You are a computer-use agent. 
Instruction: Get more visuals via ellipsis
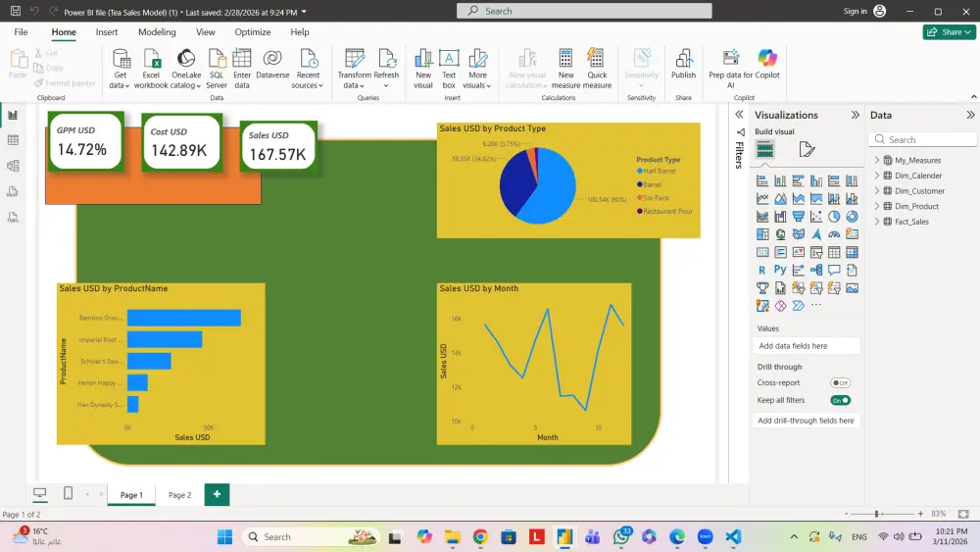pyautogui.click(x=816, y=305)
